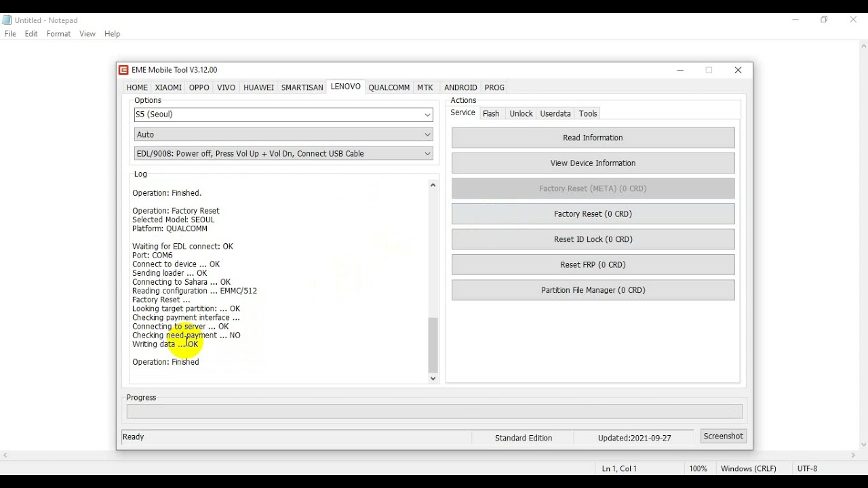Click Notepad 'Ln 1, Col 1' status

(619, 468)
